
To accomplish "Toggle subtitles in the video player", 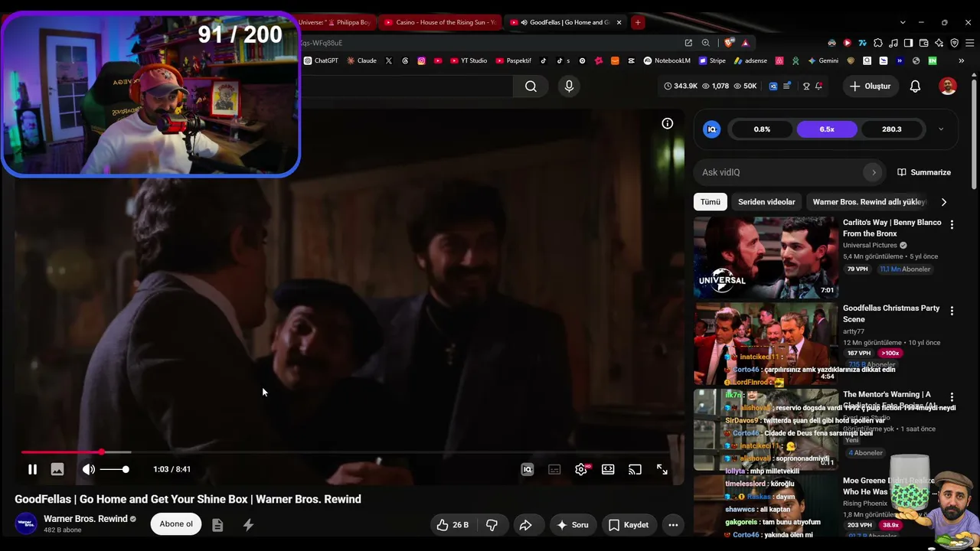I will (554, 469).
